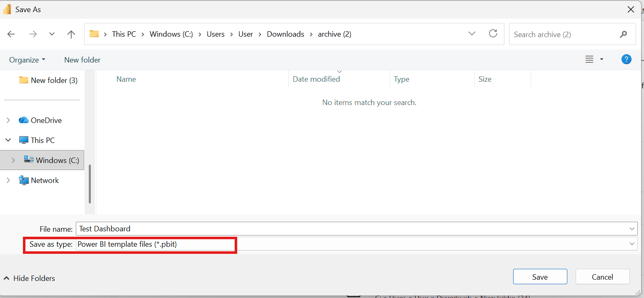Click the Save button
The image size is (644, 298).
540,277
